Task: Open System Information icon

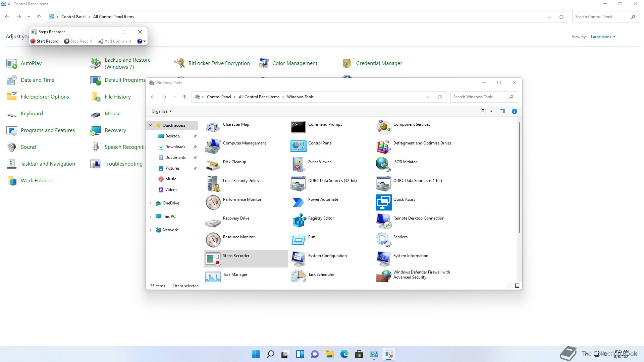Action: 383,259
